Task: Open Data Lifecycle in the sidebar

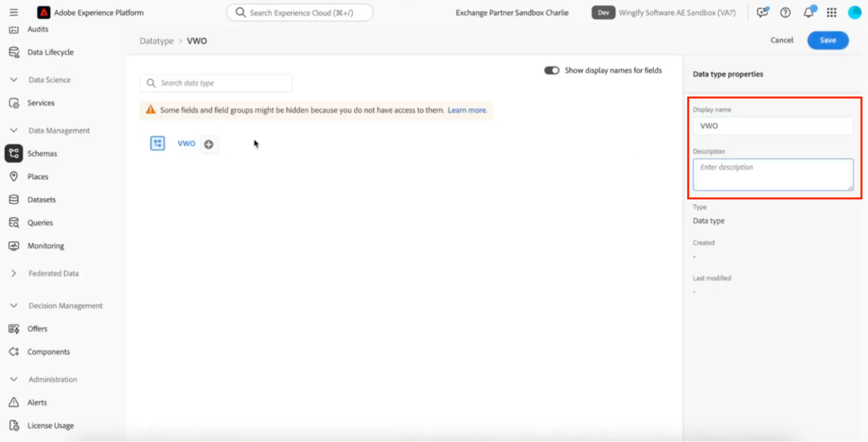Action: click(50, 52)
